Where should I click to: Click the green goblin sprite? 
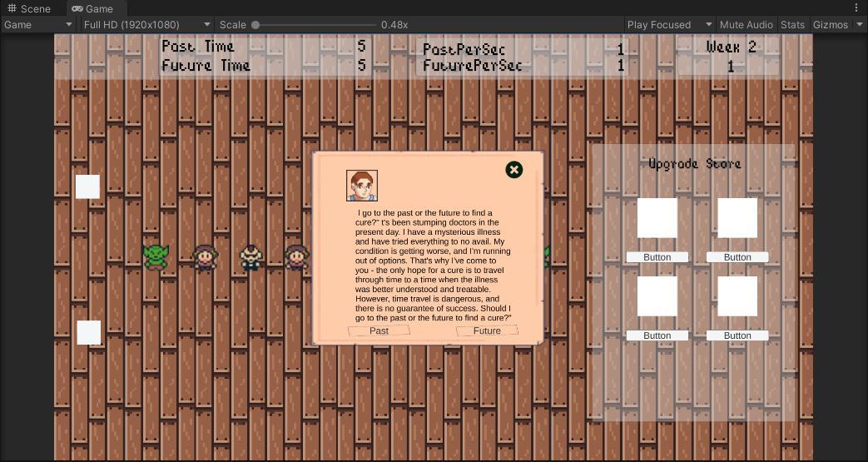click(156, 256)
